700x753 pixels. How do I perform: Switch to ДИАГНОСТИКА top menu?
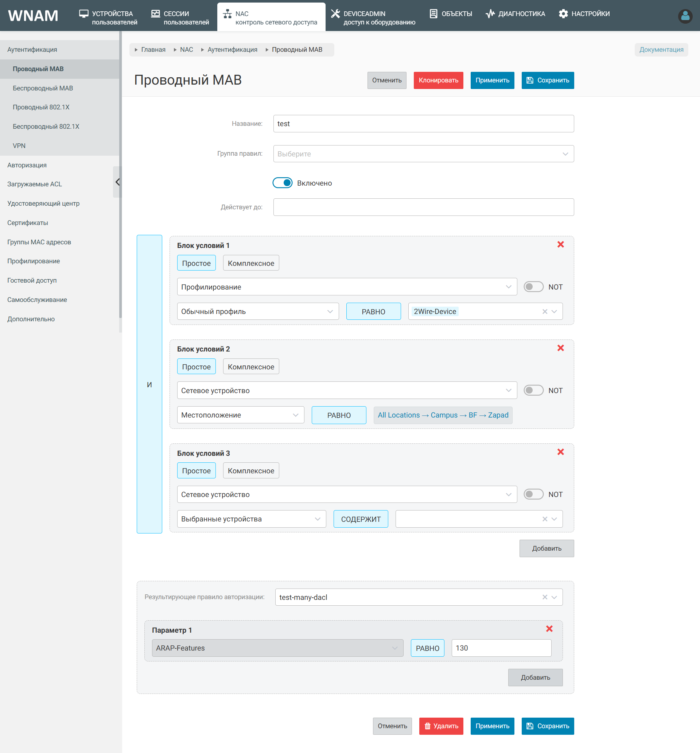515,13
